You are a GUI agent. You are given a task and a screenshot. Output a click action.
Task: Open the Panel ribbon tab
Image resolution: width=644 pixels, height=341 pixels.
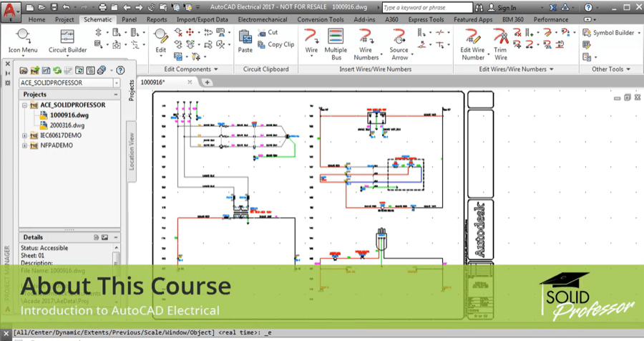129,19
